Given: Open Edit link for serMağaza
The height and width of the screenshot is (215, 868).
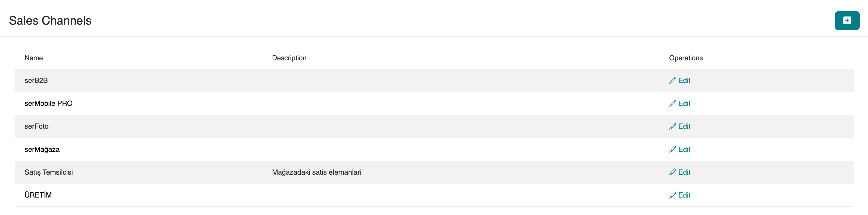Looking at the screenshot, I should tap(684, 149).
